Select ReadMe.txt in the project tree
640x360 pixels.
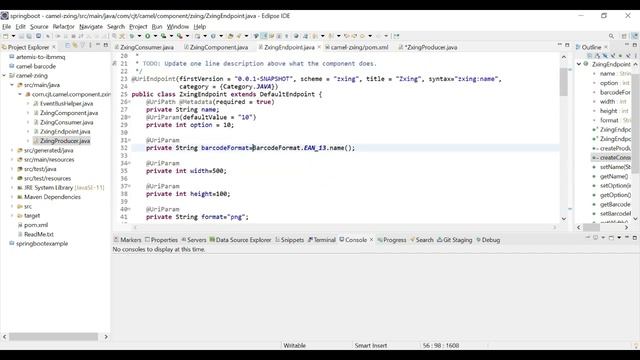coord(38,234)
